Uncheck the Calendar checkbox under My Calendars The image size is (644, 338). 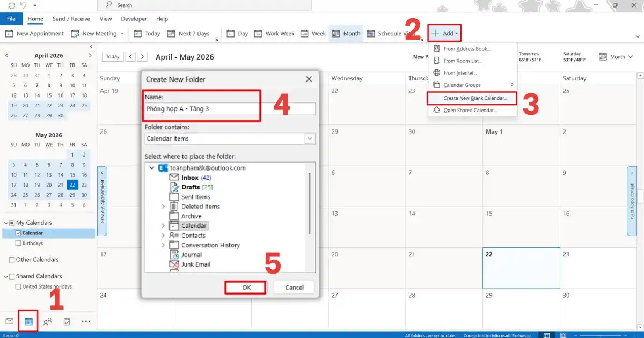pyautogui.click(x=18, y=233)
